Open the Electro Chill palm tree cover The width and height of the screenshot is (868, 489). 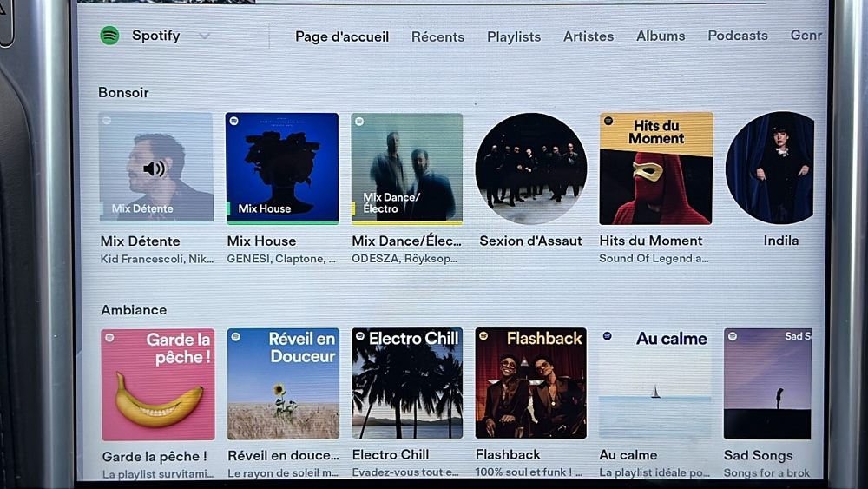click(407, 383)
